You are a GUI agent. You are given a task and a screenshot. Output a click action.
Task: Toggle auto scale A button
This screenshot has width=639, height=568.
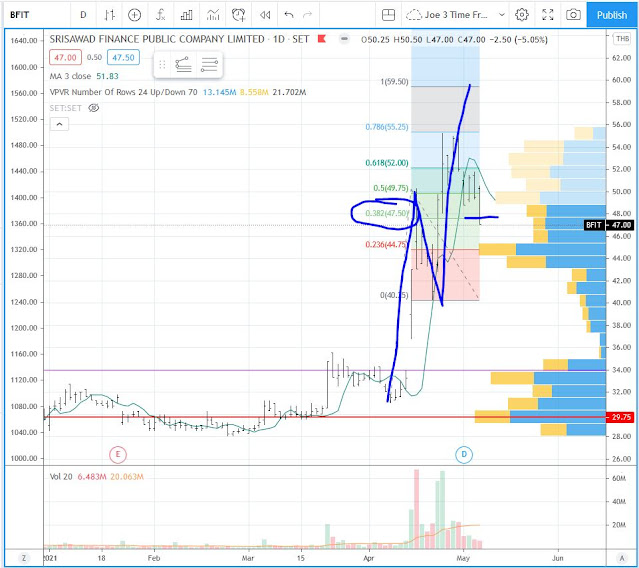tap(622, 558)
